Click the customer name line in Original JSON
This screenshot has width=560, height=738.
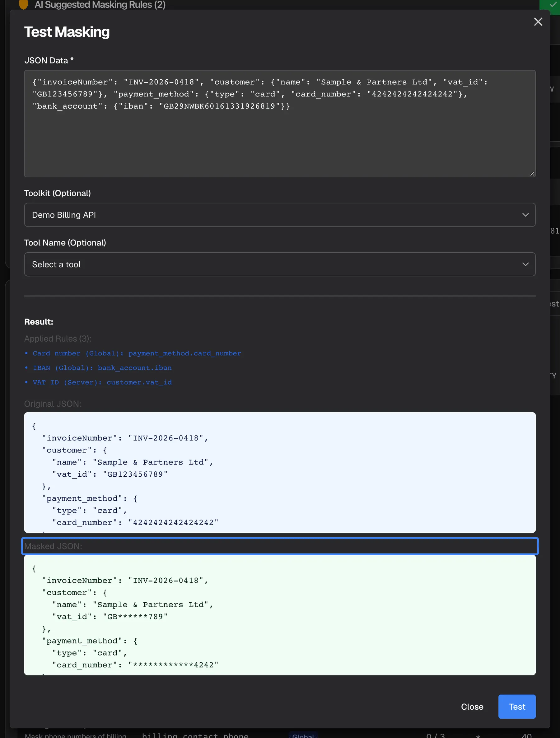(x=133, y=462)
